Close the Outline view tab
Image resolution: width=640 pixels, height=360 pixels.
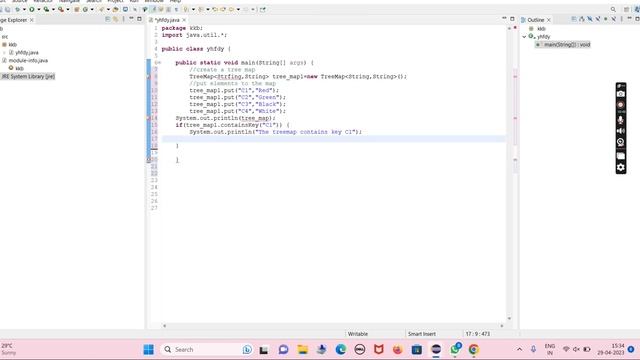(549, 20)
